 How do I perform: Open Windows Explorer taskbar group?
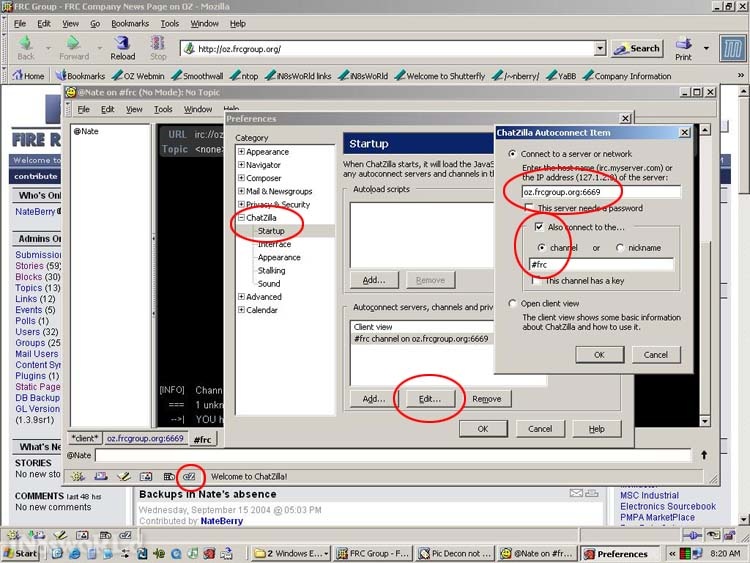(x=291, y=553)
